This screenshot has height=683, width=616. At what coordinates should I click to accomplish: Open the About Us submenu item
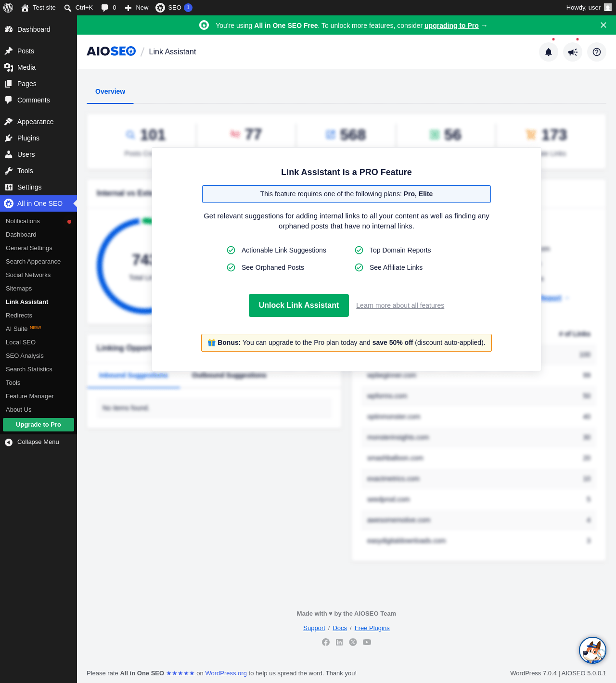tap(38, 410)
